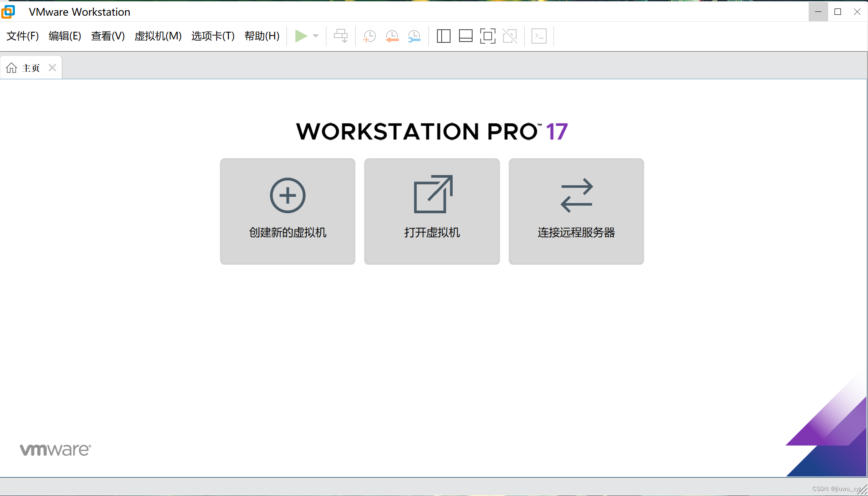This screenshot has width=868, height=496.
Task: Open the console view icon
Action: tap(539, 36)
